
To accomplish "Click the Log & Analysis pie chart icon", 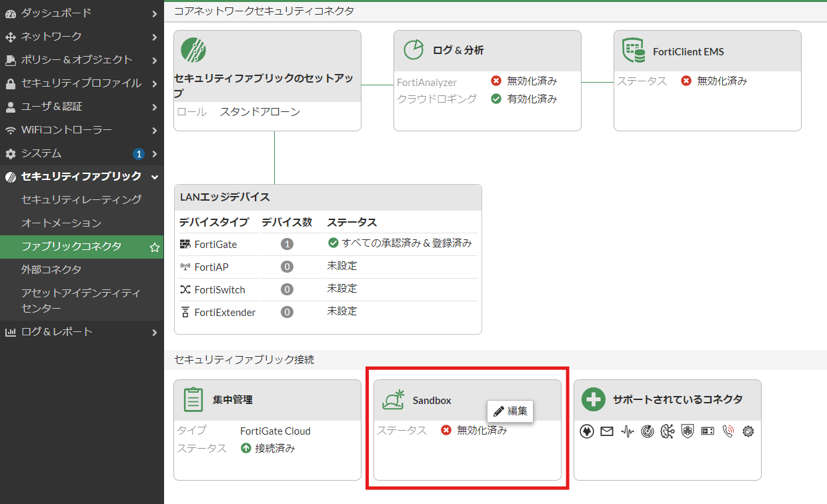I will tap(414, 50).
